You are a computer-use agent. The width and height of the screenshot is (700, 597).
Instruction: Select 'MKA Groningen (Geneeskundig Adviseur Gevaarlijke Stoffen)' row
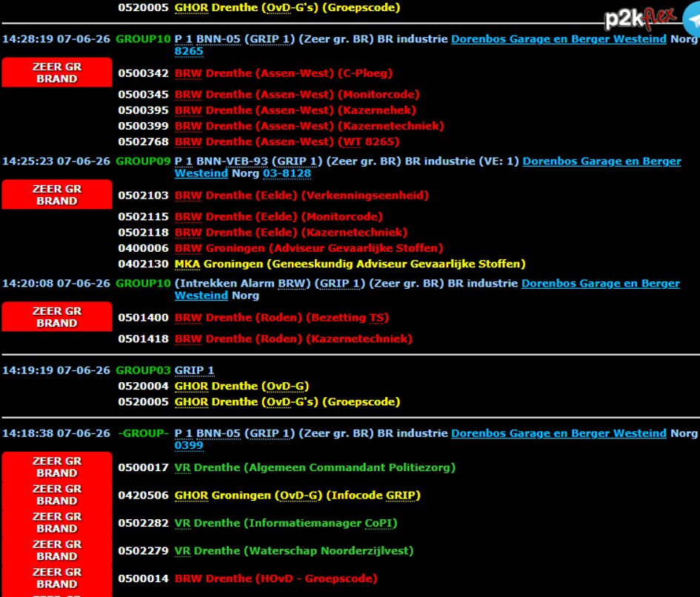350,264
